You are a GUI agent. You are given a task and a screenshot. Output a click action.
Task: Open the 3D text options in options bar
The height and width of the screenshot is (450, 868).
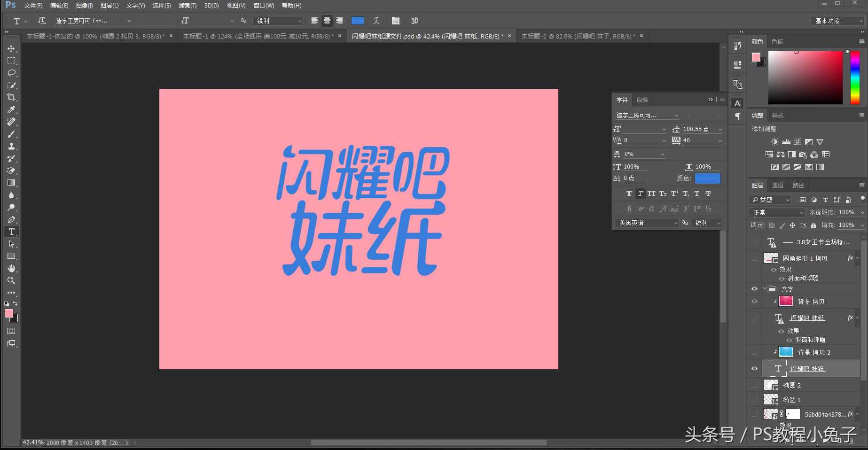click(x=414, y=21)
